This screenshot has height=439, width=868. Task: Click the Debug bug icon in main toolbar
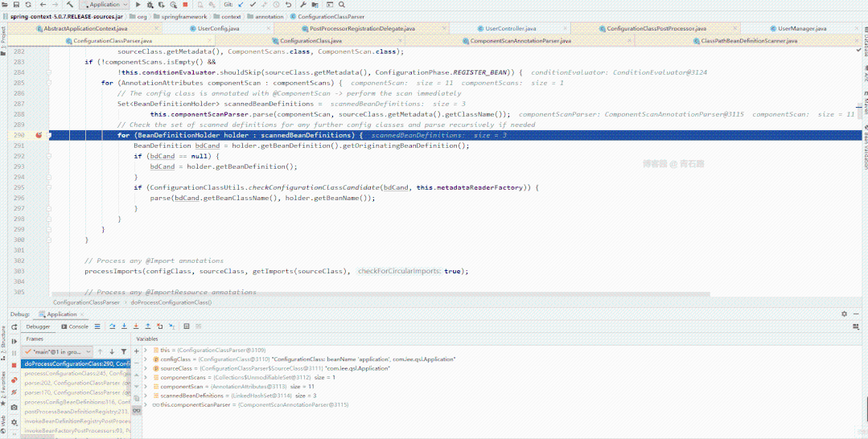coord(150,5)
